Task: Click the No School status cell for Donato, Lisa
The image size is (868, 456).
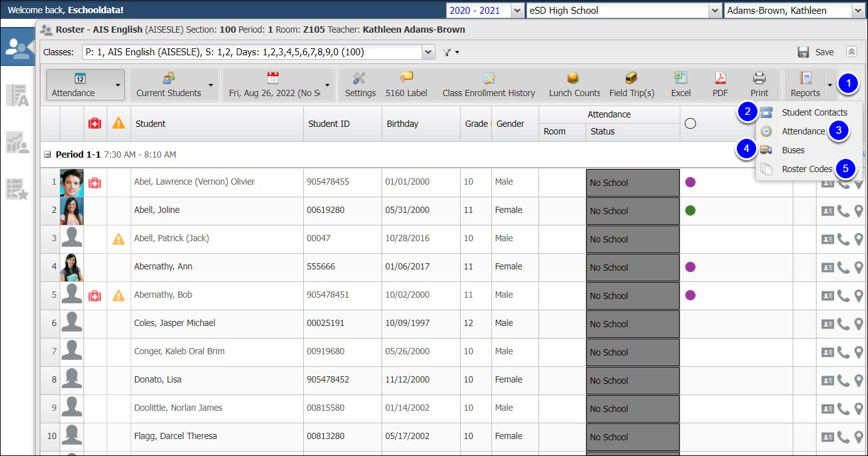Action: 633,381
